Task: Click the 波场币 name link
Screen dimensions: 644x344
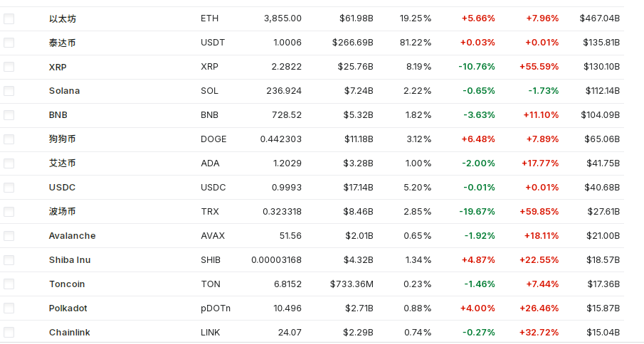Action: click(x=63, y=212)
